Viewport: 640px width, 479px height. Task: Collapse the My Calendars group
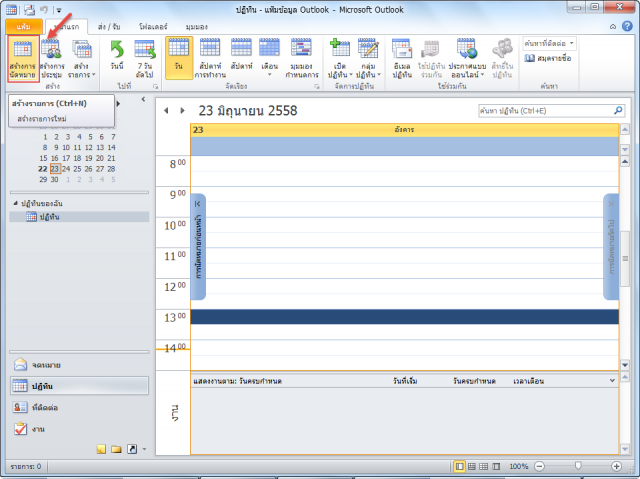[16, 203]
